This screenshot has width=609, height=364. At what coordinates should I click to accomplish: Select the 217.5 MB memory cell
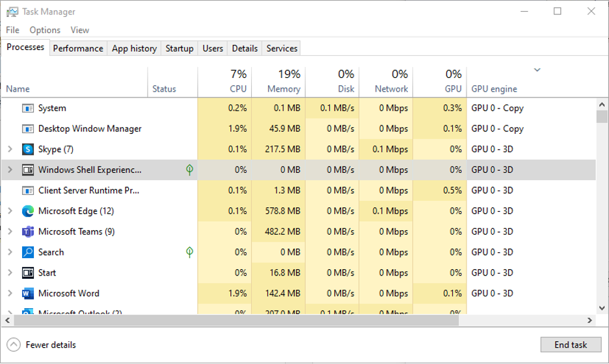click(278, 149)
